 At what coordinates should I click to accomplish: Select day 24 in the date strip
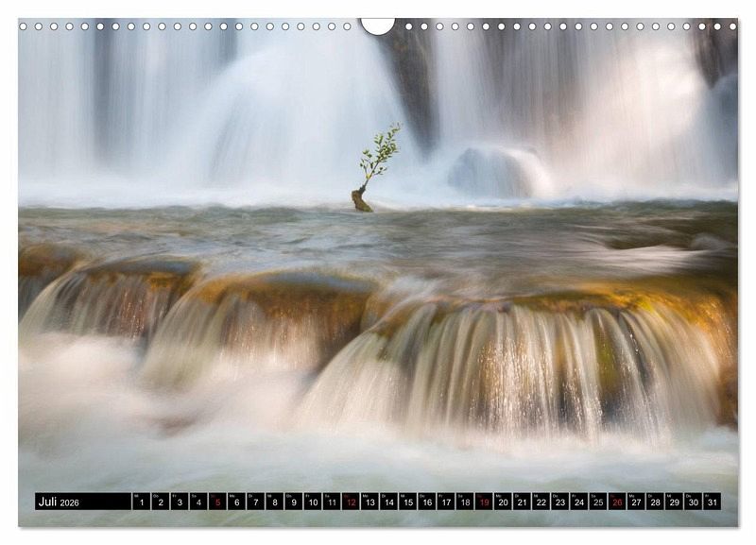coord(578,502)
